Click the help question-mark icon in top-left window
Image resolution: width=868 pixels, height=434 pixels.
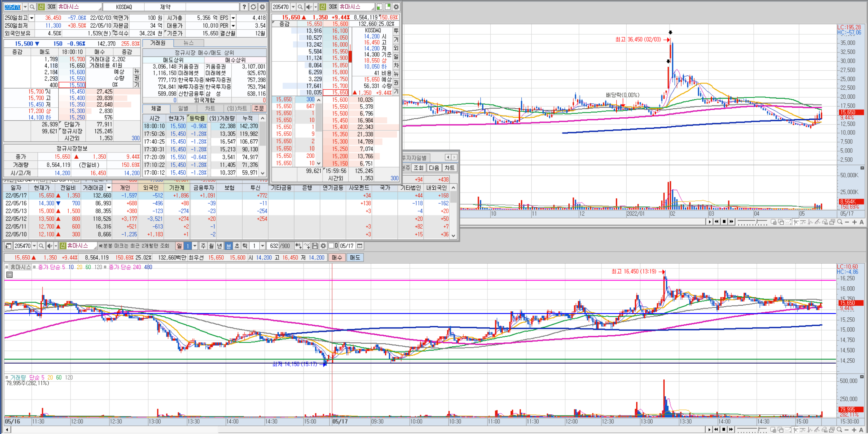[x=244, y=7]
